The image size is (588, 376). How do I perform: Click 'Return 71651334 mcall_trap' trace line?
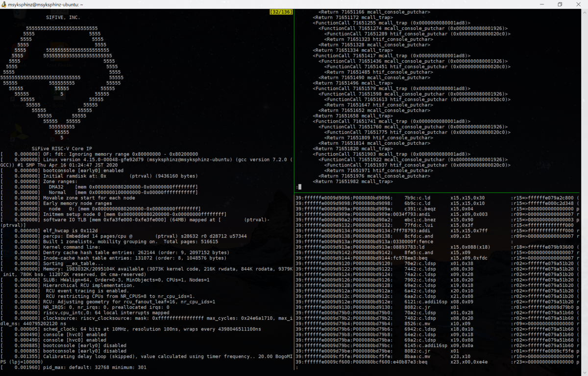(x=353, y=50)
